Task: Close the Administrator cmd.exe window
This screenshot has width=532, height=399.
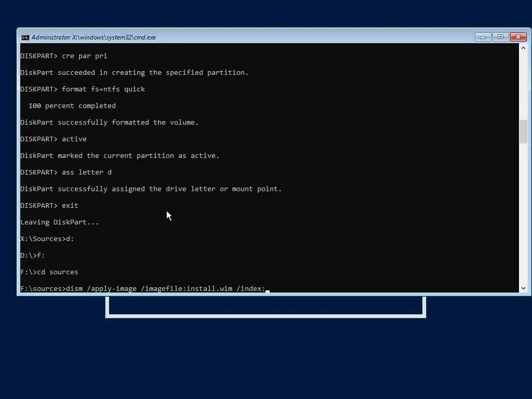Action: click(518, 37)
